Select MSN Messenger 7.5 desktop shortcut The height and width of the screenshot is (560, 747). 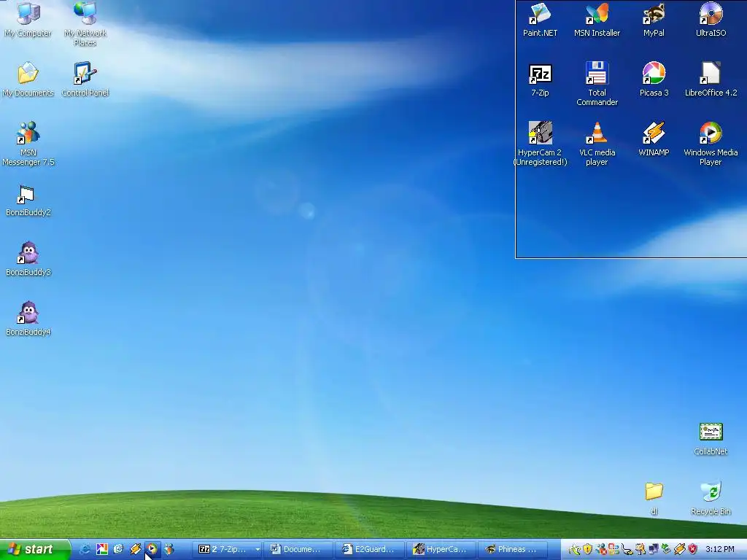(x=28, y=144)
